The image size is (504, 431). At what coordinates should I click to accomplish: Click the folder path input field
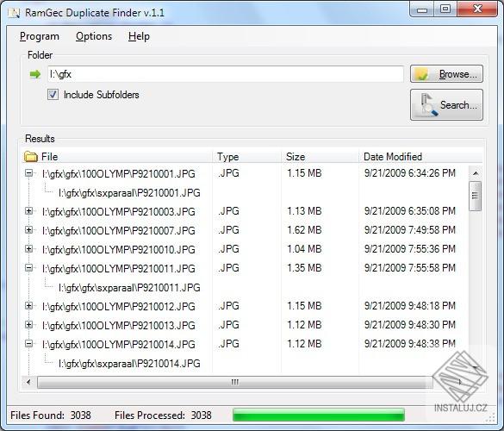click(x=226, y=74)
